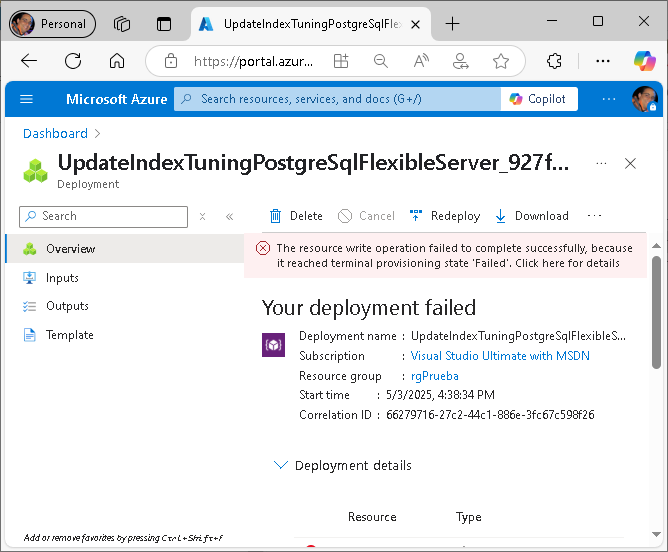Open the rgPrueba resource group
The image size is (668, 552).
(435, 376)
